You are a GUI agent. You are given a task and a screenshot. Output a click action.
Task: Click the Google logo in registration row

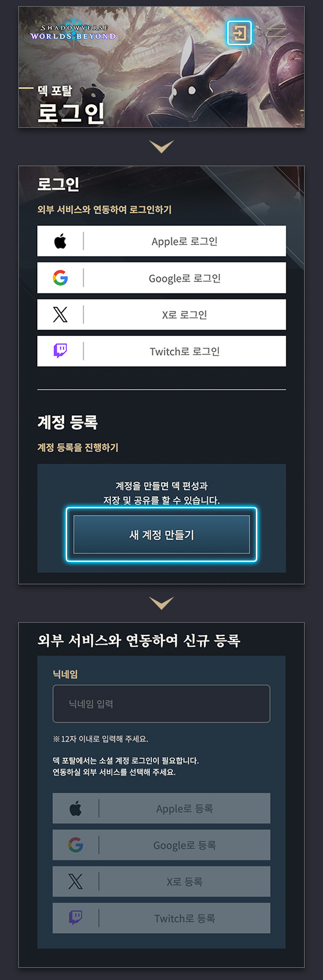[76, 845]
